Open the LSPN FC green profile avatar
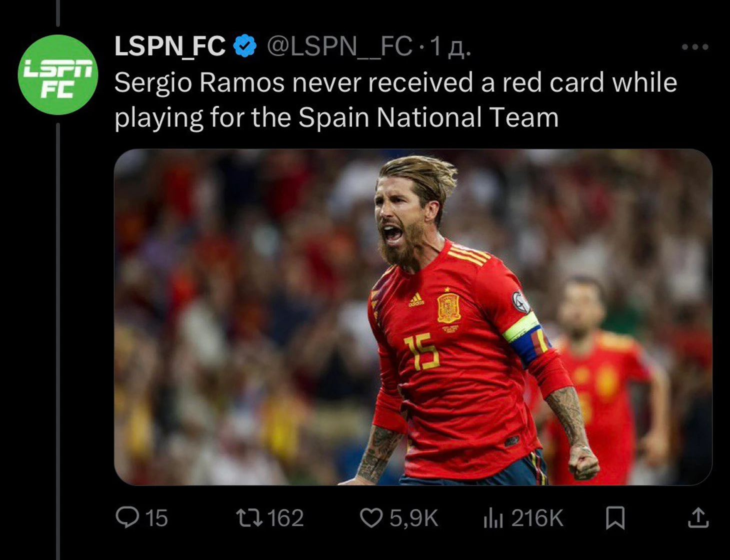The image size is (730, 560). coord(58,75)
